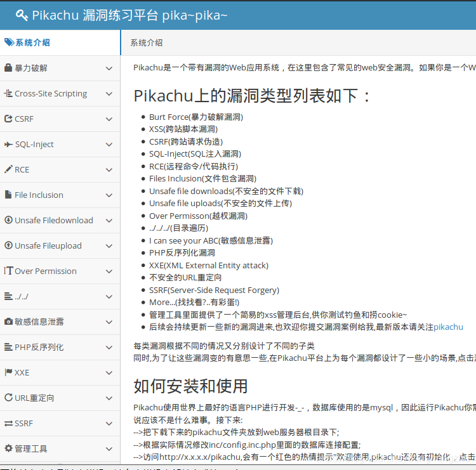This screenshot has width=476, height=470.
Task: Click the plane icon beside SQL-Inject
Action: [8, 144]
